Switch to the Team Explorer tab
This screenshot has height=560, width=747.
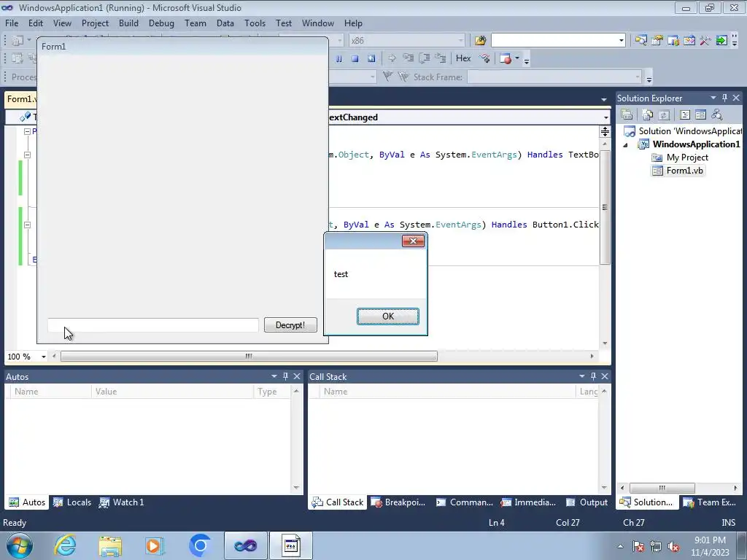pyautogui.click(x=710, y=502)
